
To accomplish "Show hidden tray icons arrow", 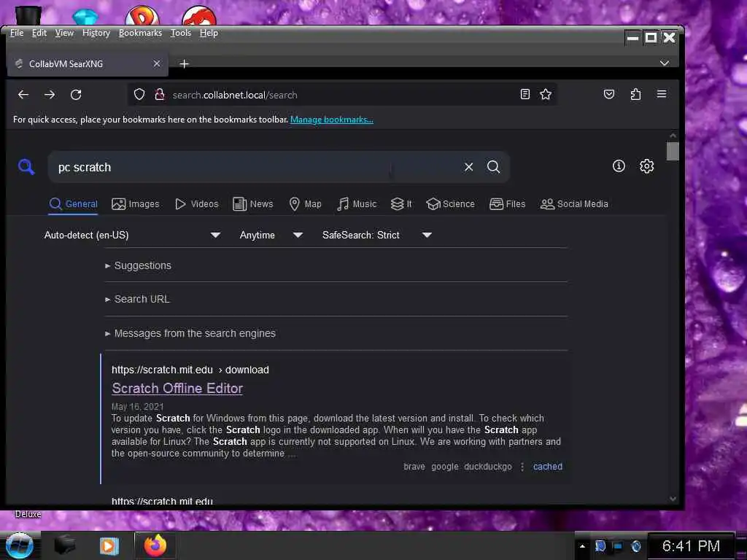I will [x=582, y=546].
